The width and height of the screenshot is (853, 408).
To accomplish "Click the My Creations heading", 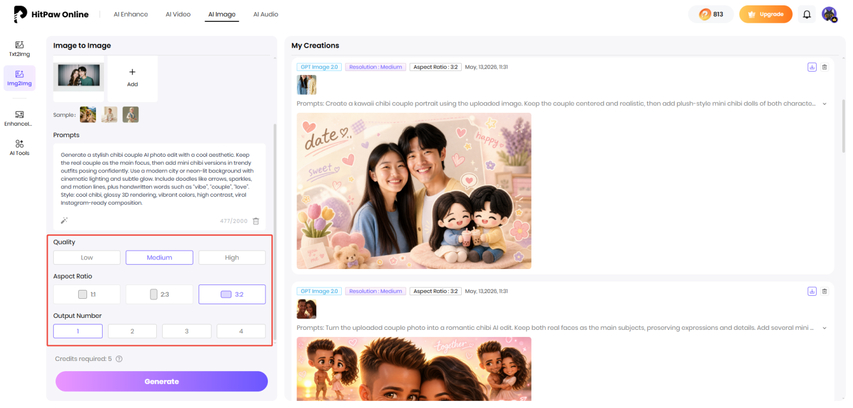I will 315,46.
